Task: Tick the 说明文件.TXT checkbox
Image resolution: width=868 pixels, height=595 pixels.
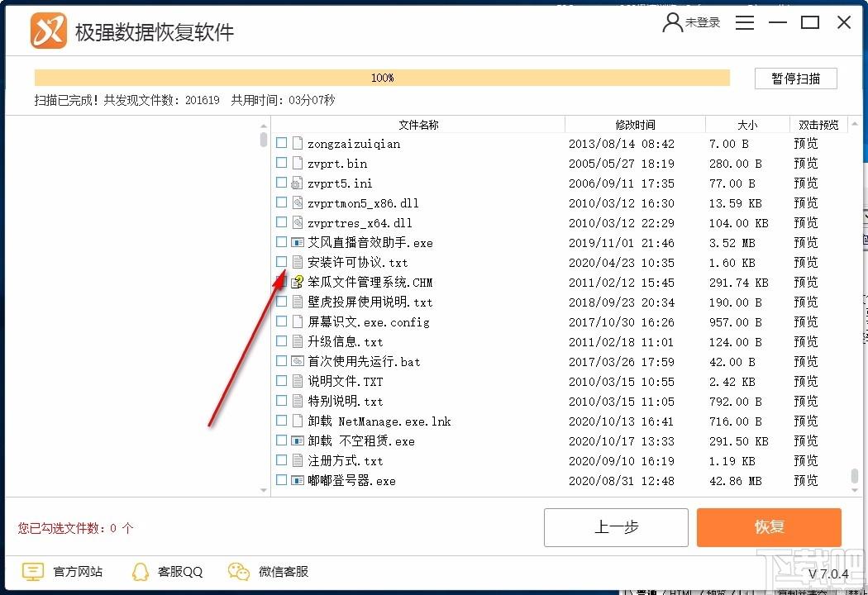Action: pos(281,381)
